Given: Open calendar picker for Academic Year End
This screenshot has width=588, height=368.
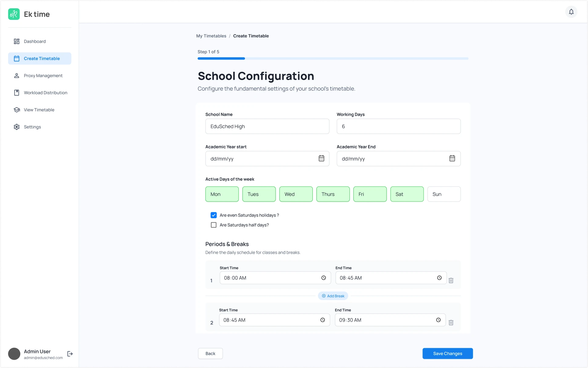Looking at the screenshot, I should click(x=452, y=158).
